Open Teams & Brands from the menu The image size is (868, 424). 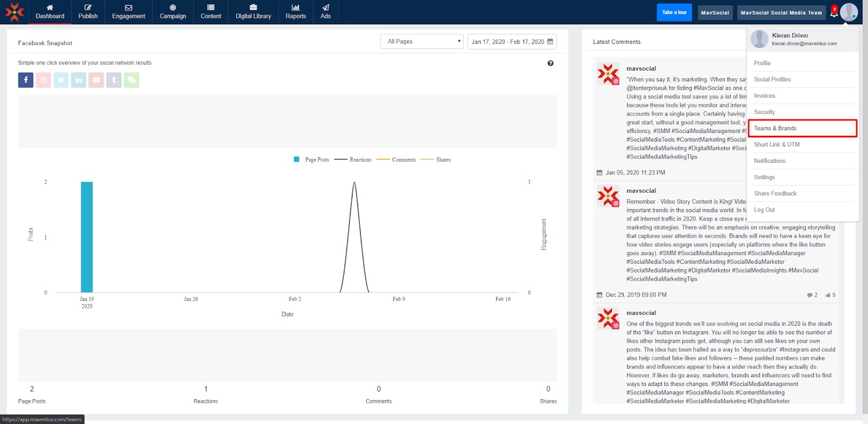coord(802,128)
